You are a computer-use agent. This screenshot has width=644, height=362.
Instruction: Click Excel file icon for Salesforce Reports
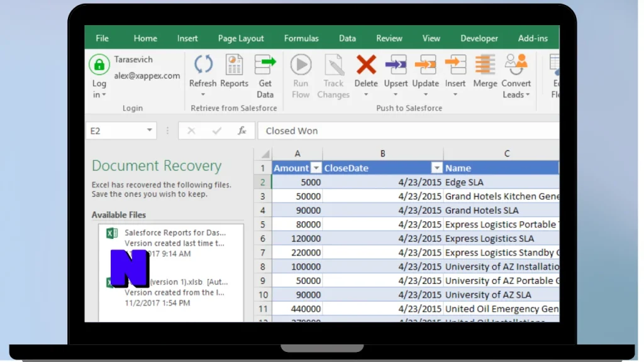pos(112,233)
